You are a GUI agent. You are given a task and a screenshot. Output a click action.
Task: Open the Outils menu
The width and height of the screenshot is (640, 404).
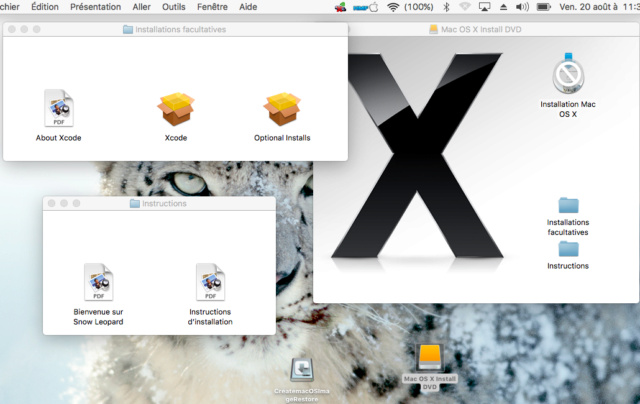click(x=174, y=7)
